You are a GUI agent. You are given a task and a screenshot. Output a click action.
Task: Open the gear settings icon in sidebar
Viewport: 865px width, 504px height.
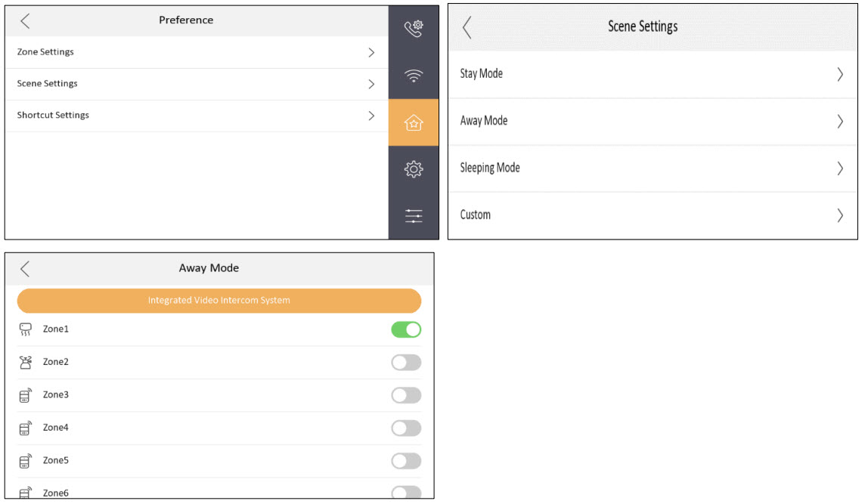click(414, 169)
